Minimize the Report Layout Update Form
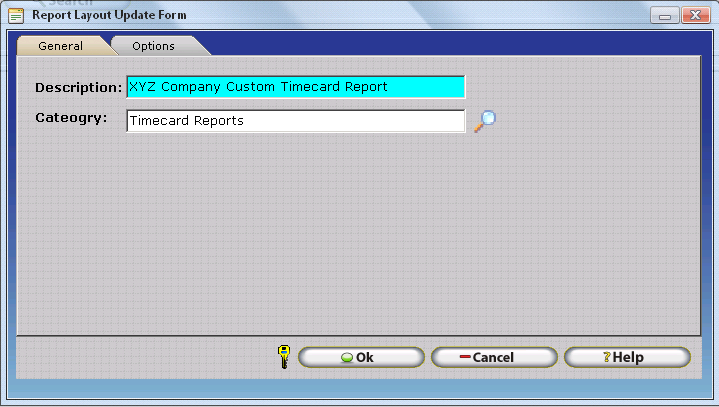Viewport: 719px width, 407px height. (665, 15)
